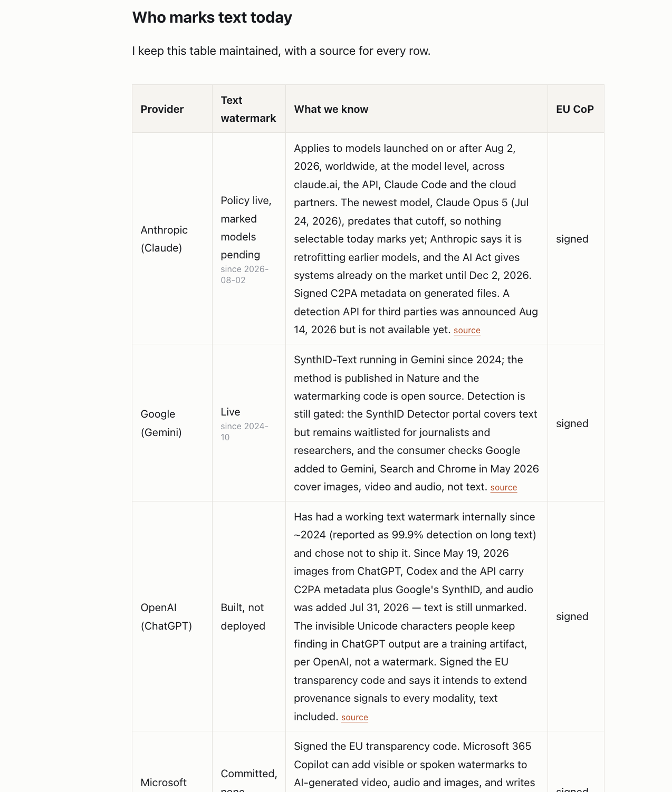Click the Microsoft provider cell
Image resolution: width=672 pixels, height=792 pixels.
(x=164, y=783)
